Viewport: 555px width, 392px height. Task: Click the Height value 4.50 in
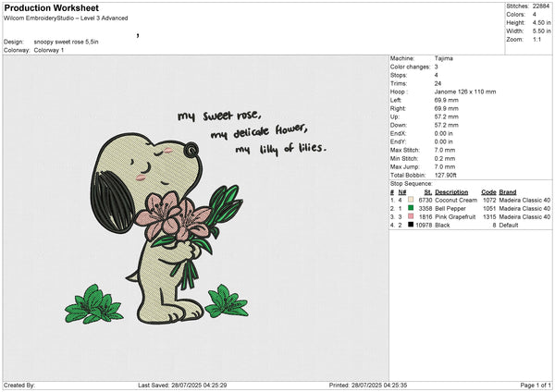(x=541, y=22)
